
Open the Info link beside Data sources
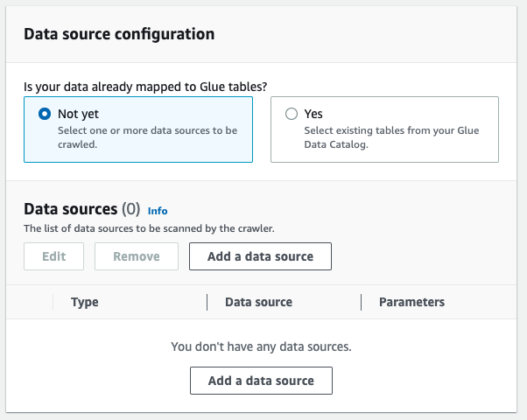(x=158, y=211)
